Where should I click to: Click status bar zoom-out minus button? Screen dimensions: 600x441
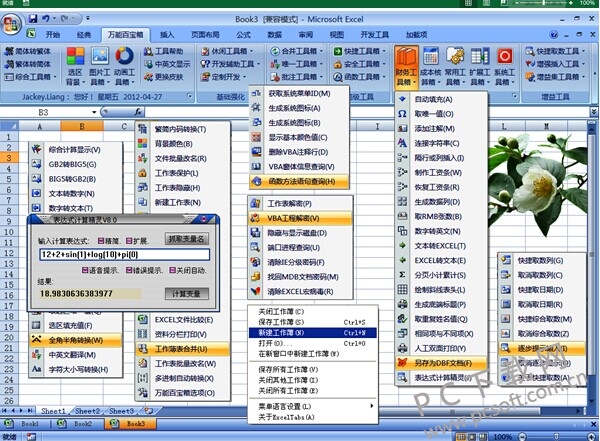tap(522, 436)
